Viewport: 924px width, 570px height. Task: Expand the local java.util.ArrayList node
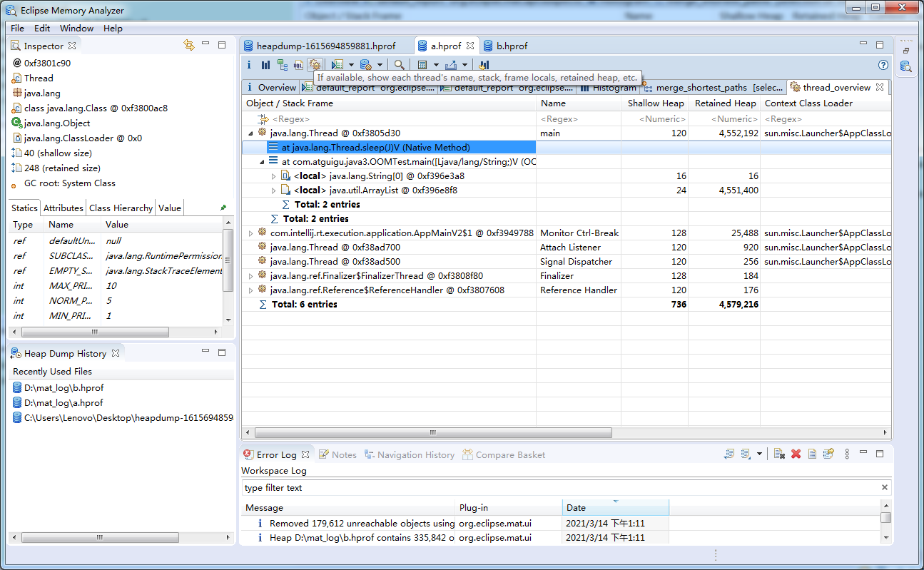[x=273, y=190]
